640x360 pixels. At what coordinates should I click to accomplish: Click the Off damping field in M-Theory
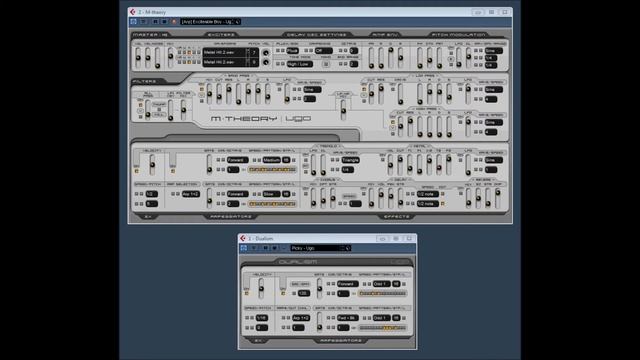pos(324,51)
